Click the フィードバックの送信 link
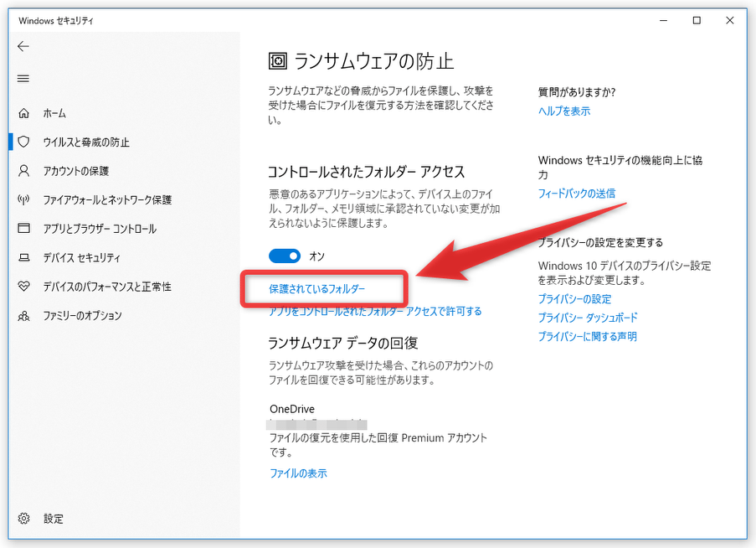756x548 pixels. point(577,194)
